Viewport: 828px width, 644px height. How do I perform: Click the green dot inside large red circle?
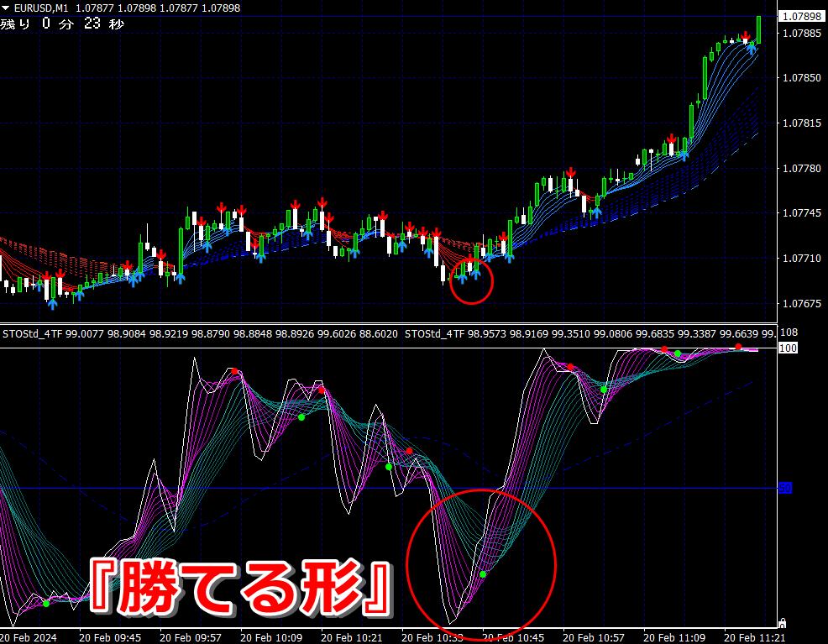pos(483,574)
